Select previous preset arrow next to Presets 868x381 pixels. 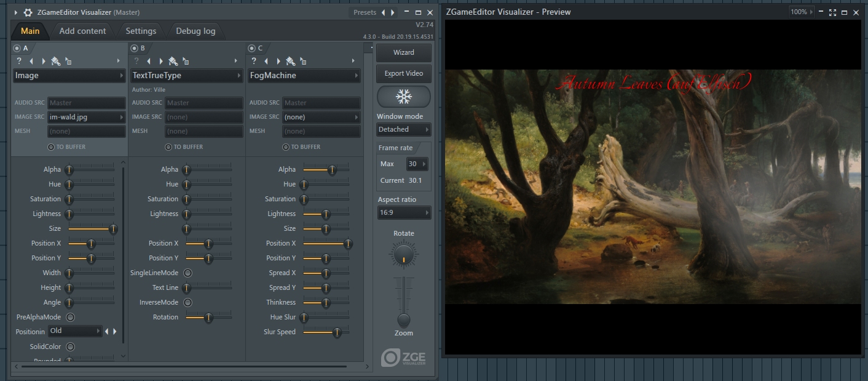click(384, 12)
